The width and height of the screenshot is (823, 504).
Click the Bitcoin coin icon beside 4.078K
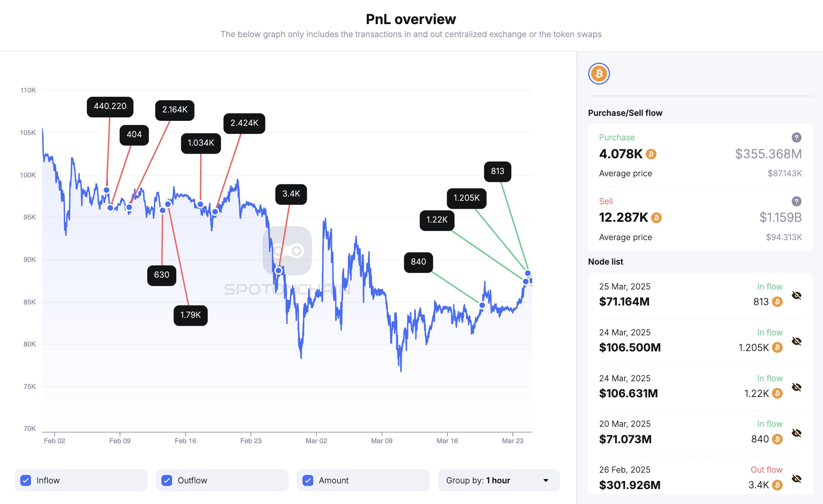click(x=651, y=154)
